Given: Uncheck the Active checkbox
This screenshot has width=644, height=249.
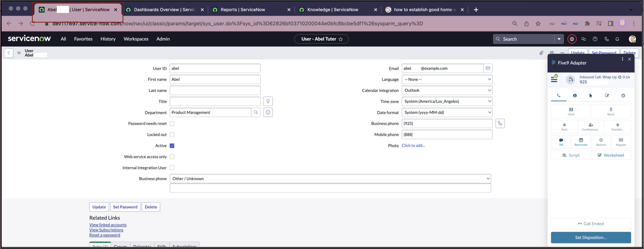Looking at the screenshot, I should click(172, 146).
